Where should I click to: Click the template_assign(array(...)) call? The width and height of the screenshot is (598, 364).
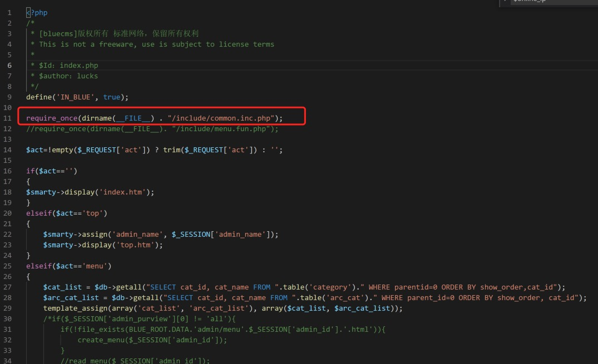223,308
